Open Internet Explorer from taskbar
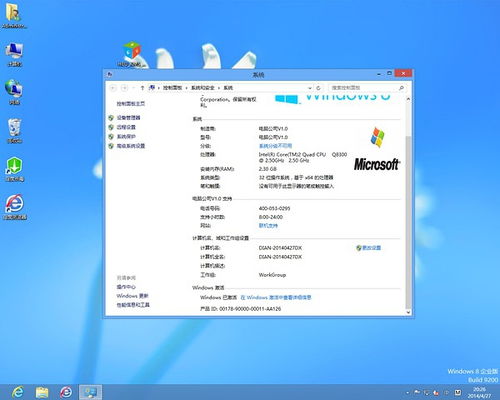This screenshot has height=400, width=500. tap(18, 392)
